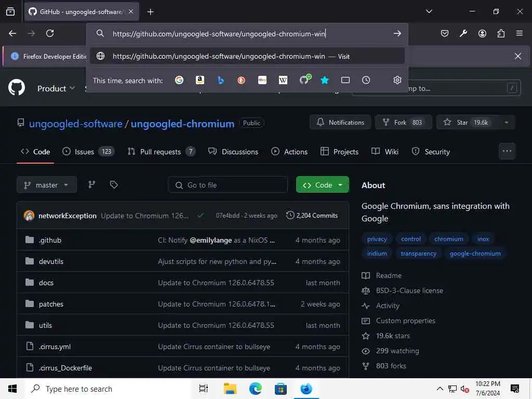Go back to previous page
Screen dimensions: 532x399
coord(12,33)
